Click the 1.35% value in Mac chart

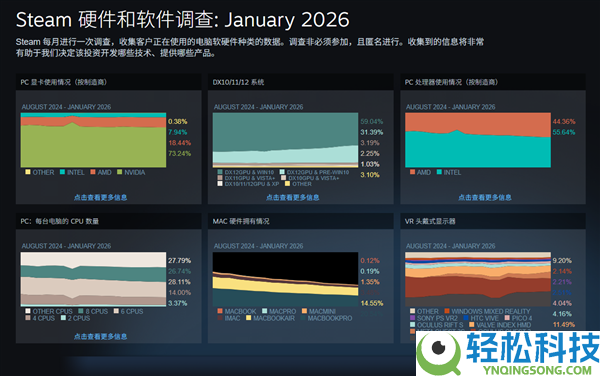[370, 282]
